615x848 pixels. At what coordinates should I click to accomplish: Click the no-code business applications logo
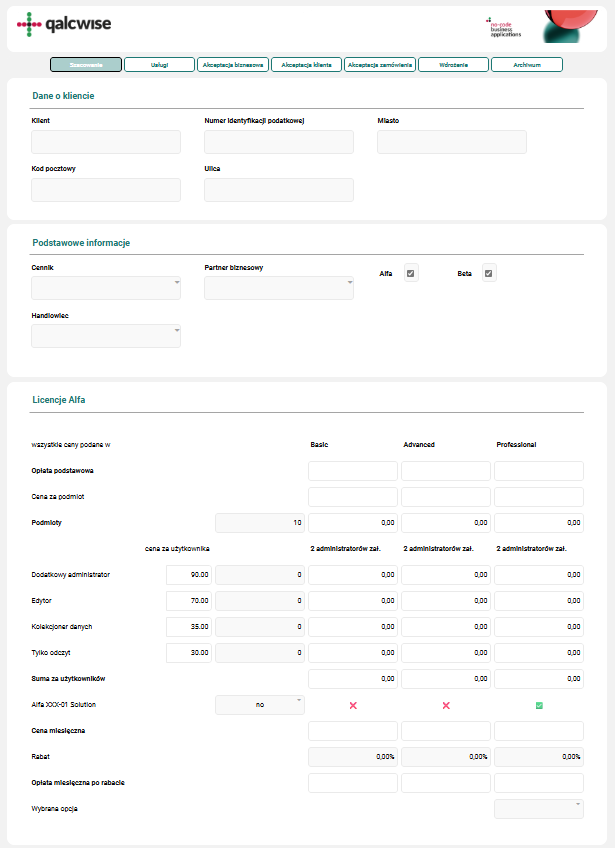click(x=505, y=27)
